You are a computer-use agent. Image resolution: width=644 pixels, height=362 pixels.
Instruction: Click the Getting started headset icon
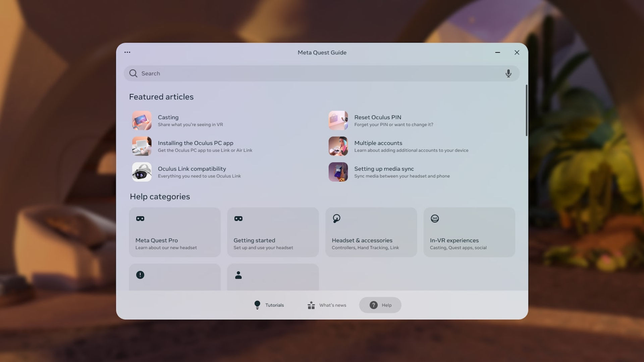pyautogui.click(x=238, y=219)
